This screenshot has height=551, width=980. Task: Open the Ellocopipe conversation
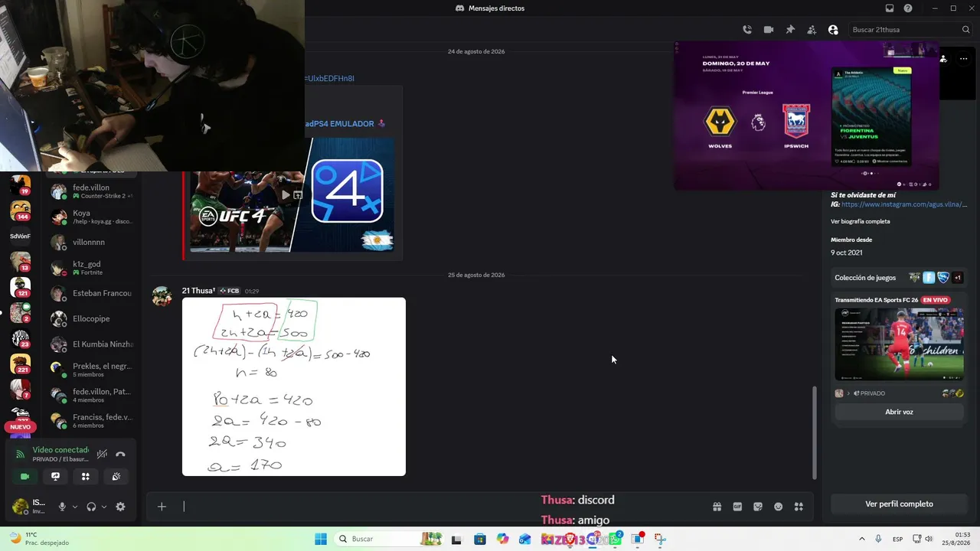(x=91, y=318)
